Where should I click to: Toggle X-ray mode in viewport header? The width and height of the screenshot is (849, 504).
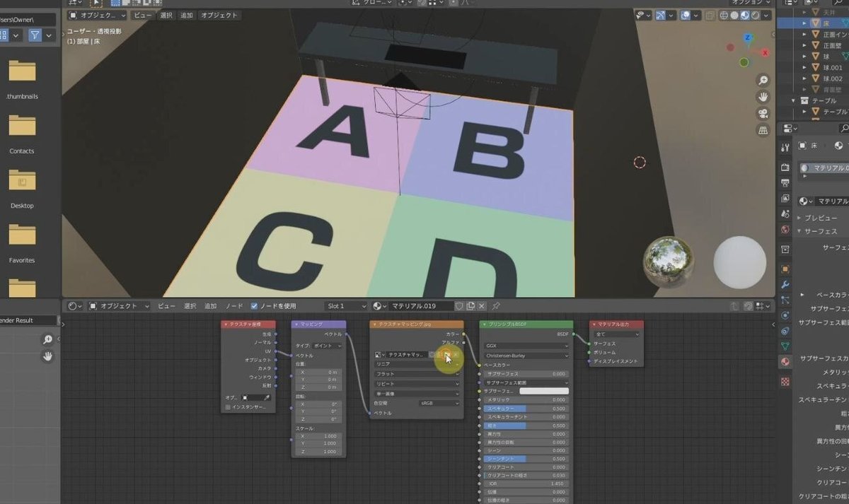(710, 15)
